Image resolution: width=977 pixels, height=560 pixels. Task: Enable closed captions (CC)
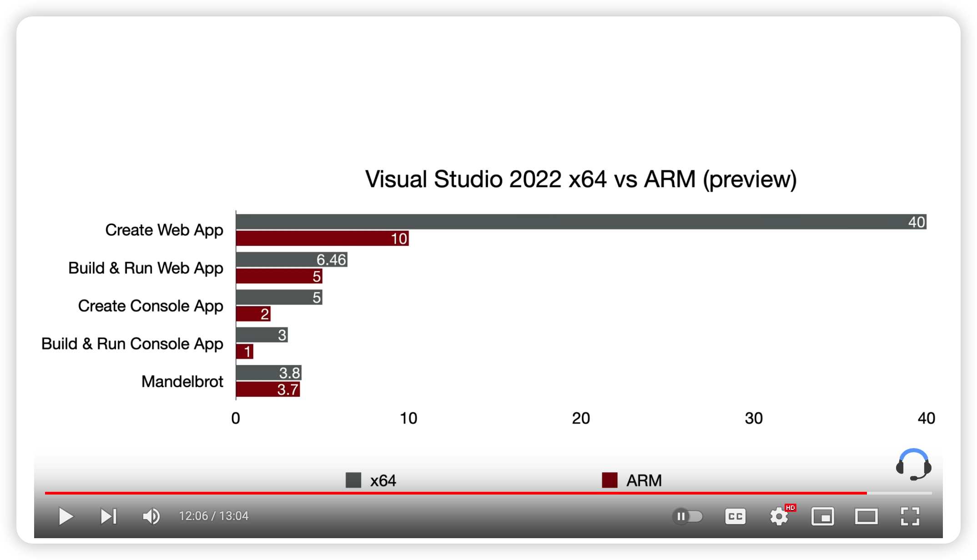[x=735, y=516]
